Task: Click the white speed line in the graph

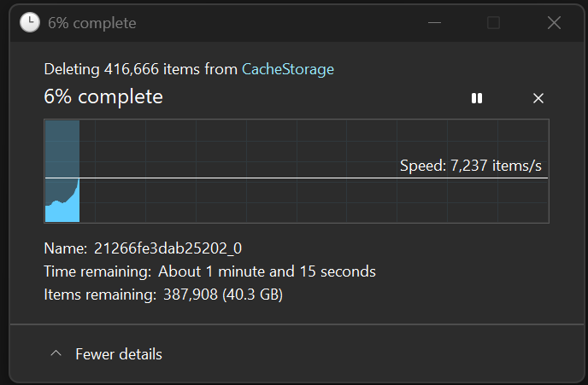Action: coord(297,178)
